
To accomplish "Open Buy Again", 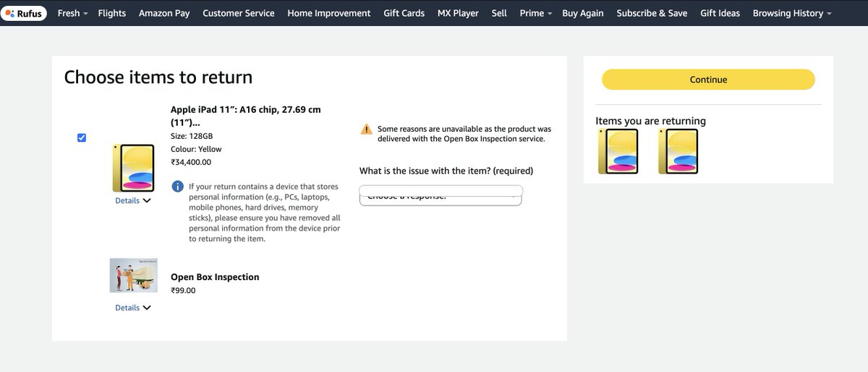I will tap(583, 13).
